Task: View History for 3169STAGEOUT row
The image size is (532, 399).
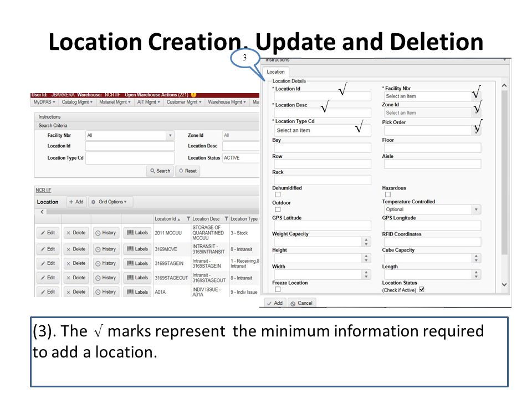Action: [105, 278]
